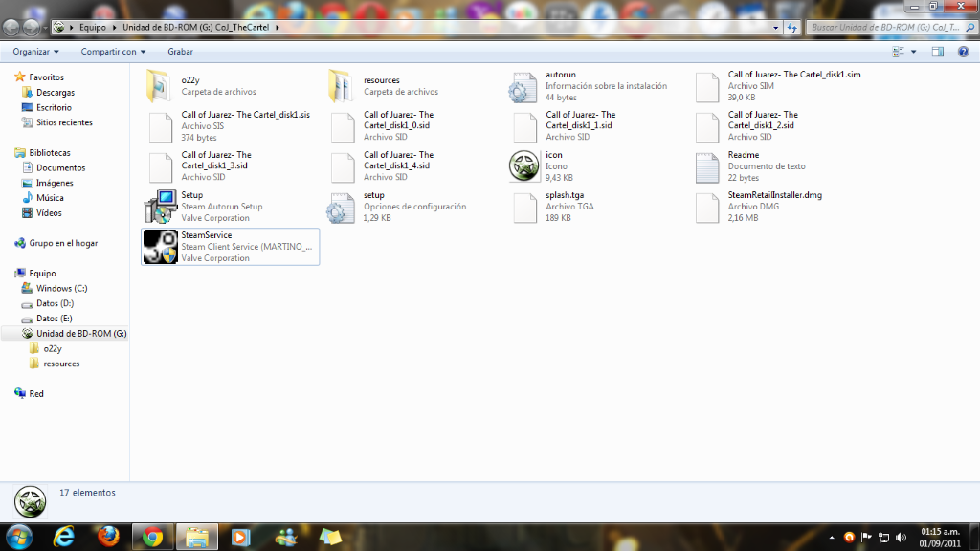Toggle the preview pane button
Image resolution: width=980 pixels, height=551 pixels.
point(938,52)
